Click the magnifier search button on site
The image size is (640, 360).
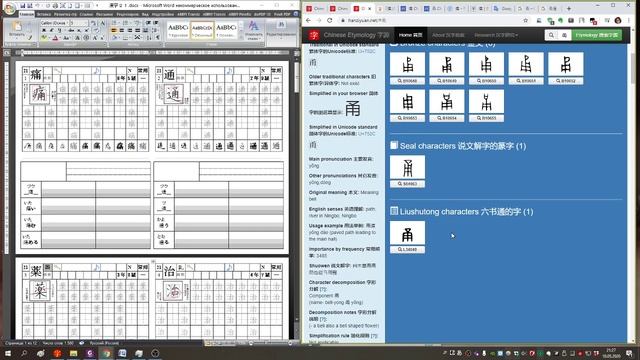point(551,35)
